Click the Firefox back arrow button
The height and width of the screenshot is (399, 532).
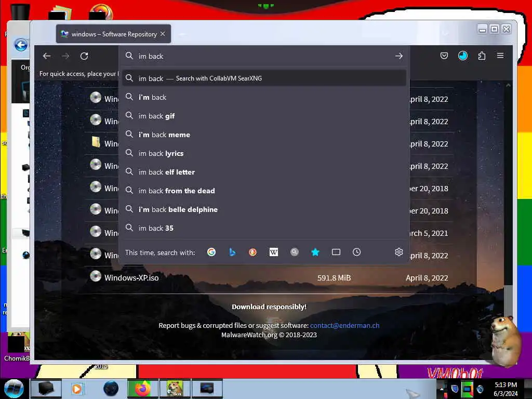coord(47,56)
